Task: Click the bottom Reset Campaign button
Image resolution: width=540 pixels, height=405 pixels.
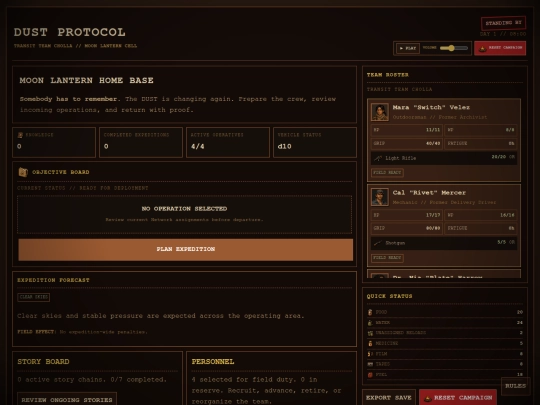Action: coord(458,398)
